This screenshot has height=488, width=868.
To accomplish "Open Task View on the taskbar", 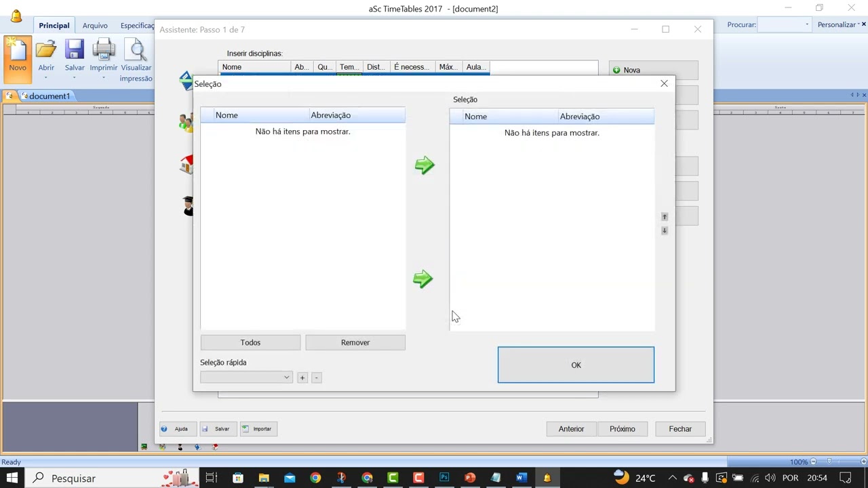I will (x=211, y=478).
